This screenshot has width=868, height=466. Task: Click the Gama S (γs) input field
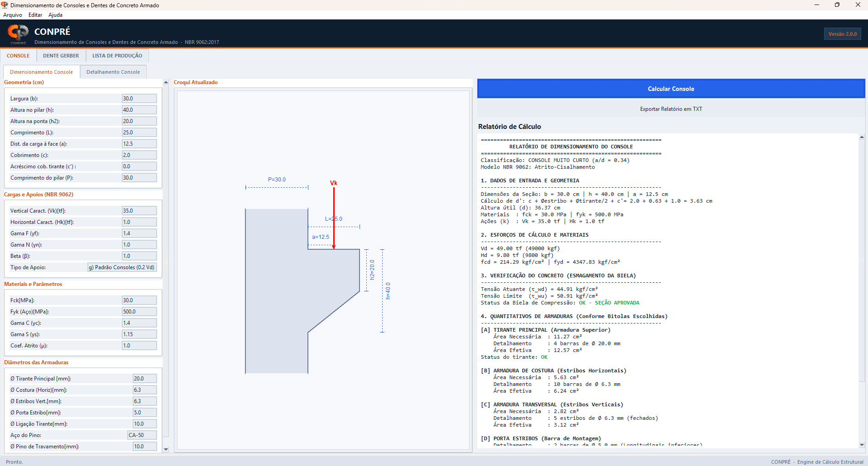pos(139,334)
